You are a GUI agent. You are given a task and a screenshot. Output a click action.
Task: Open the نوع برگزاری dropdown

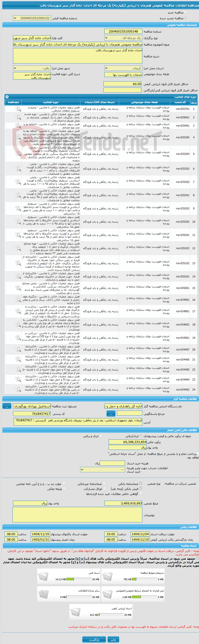(123, 38)
